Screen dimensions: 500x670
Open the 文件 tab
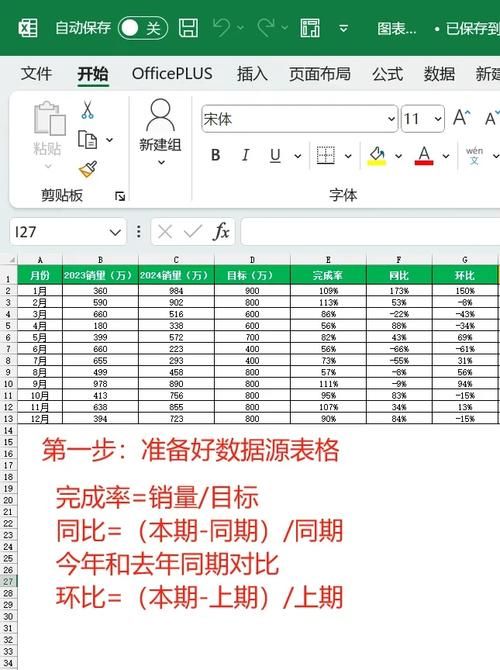[36, 74]
